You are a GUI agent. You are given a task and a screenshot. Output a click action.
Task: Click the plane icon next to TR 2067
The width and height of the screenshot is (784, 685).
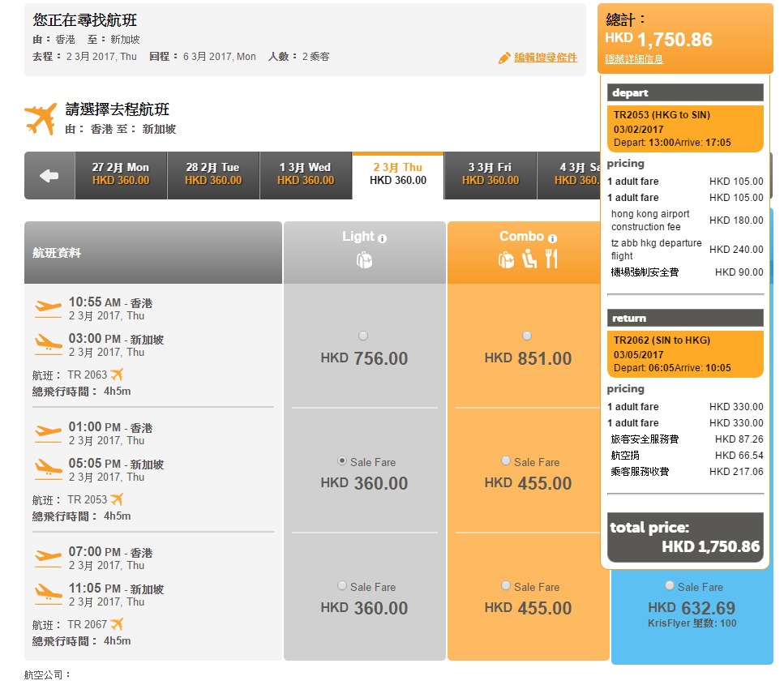click(117, 624)
